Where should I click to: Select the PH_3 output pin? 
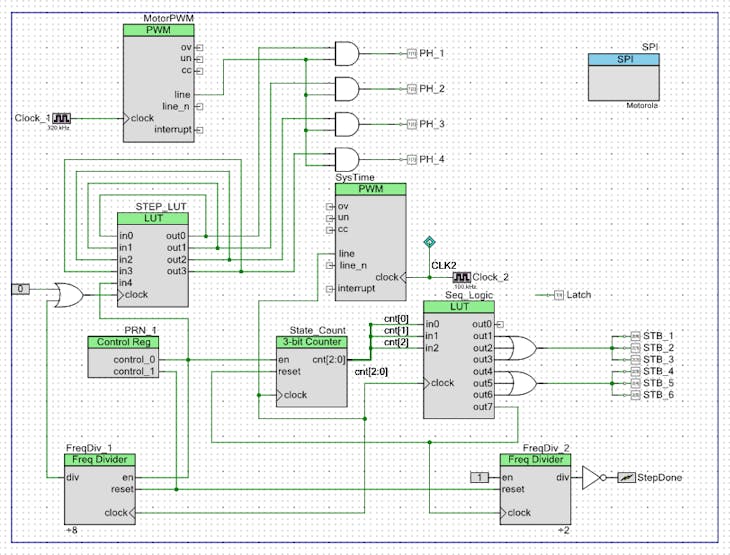[x=412, y=124]
